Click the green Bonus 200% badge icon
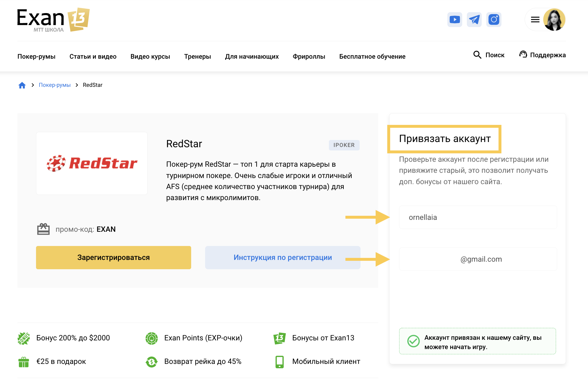This screenshot has height=388, width=588. tap(24, 338)
